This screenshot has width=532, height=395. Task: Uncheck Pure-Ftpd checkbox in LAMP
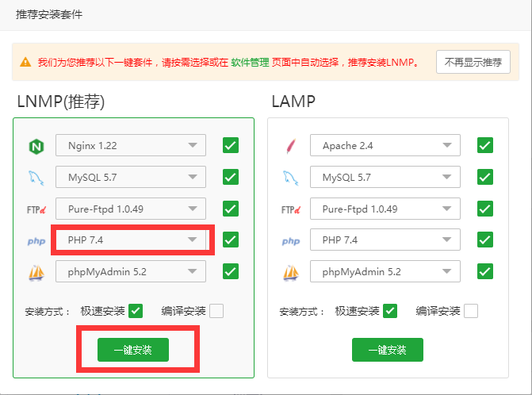[x=485, y=209]
